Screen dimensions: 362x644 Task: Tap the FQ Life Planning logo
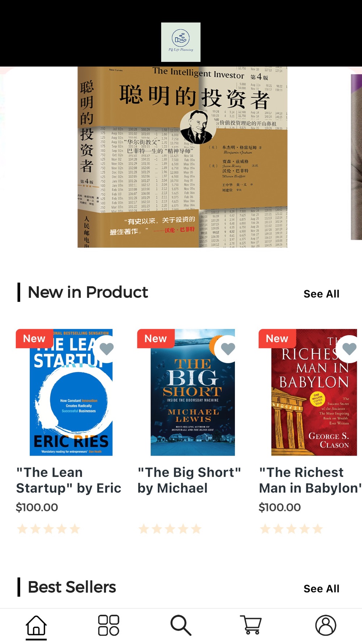click(x=181, y=42)
